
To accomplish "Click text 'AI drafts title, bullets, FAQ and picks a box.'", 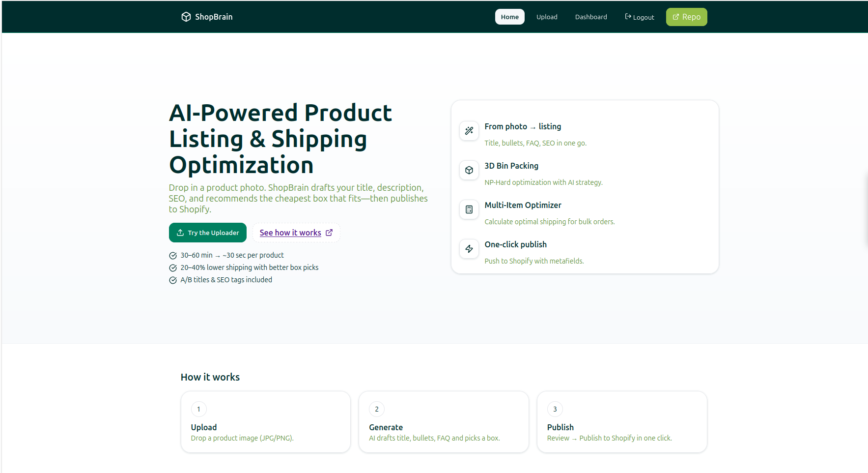I will pyautogui.click(x=434, y=438).
